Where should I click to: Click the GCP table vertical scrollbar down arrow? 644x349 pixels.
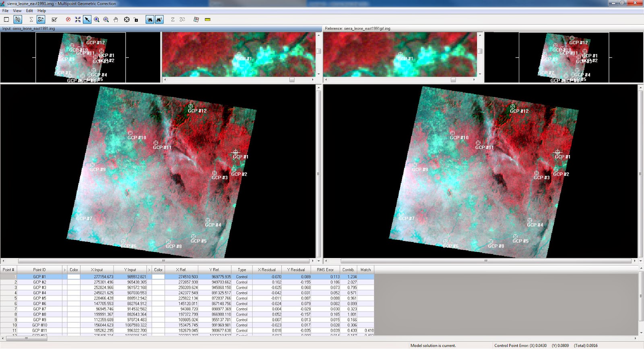641,333
